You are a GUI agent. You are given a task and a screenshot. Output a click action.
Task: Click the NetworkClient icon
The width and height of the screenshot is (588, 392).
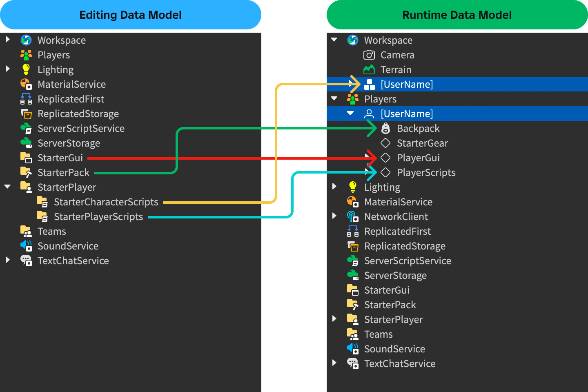pyautogui.click(x=353, y=216)
